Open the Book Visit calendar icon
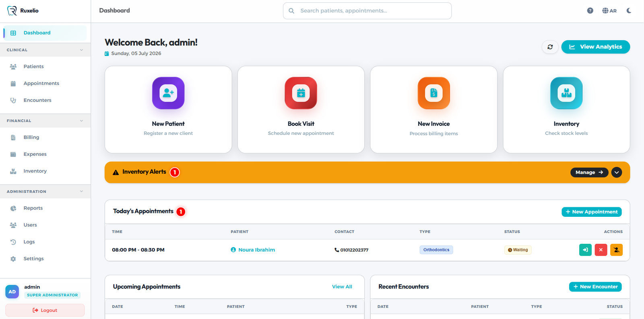The image size is (644, 319). click(x=301, y=93)
